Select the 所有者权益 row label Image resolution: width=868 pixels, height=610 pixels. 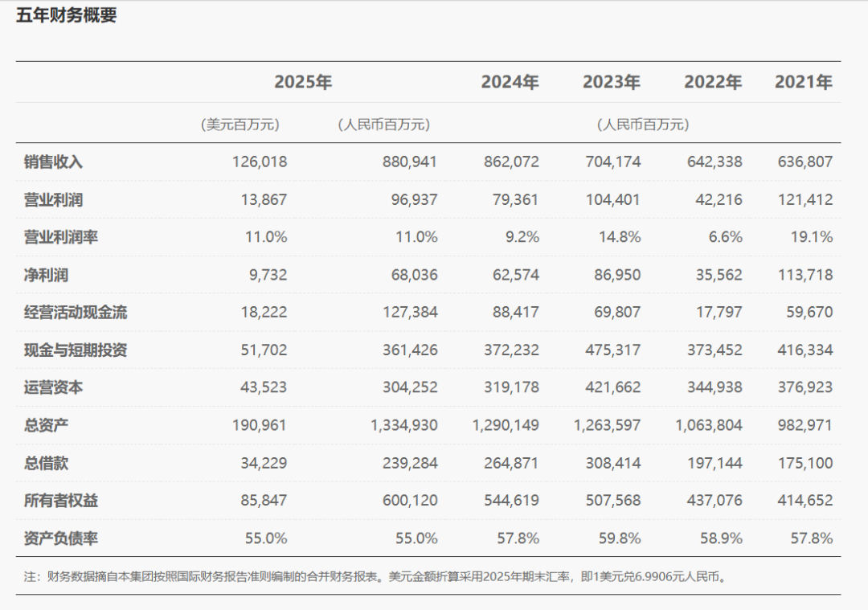tap(60, 501)
